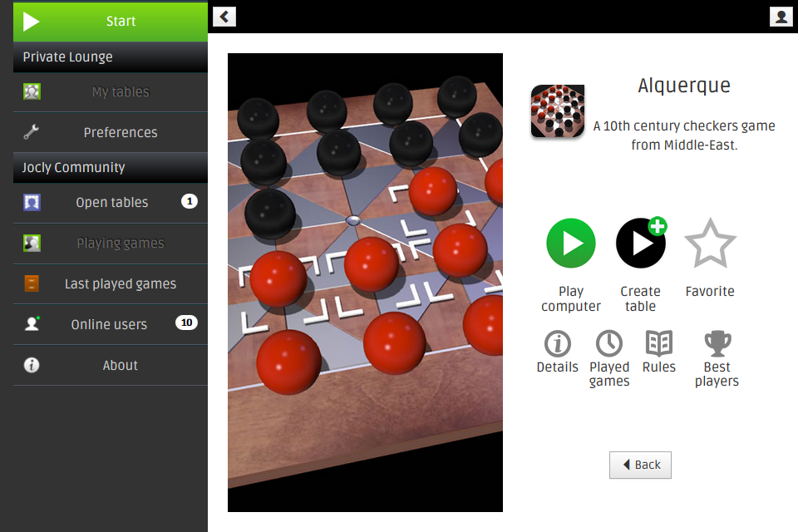
Task: Open Played games clock icon
Action: coord(609,343)
